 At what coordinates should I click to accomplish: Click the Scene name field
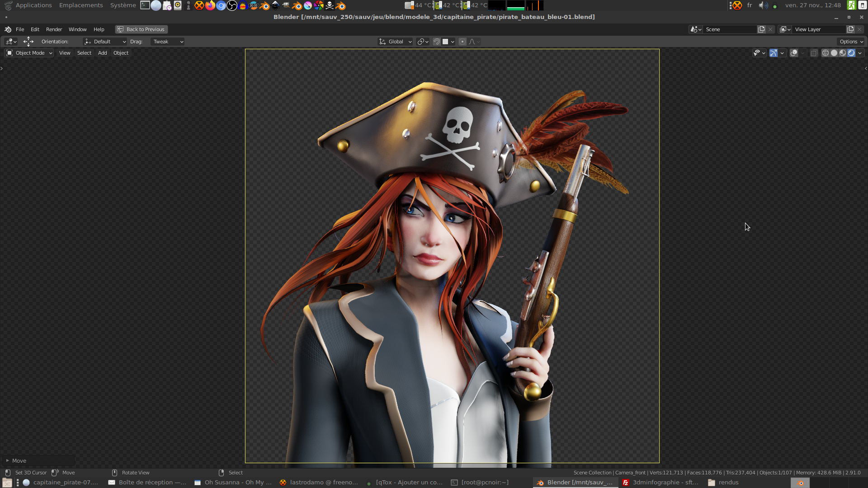pyautogui.click(x=730, y=29)
